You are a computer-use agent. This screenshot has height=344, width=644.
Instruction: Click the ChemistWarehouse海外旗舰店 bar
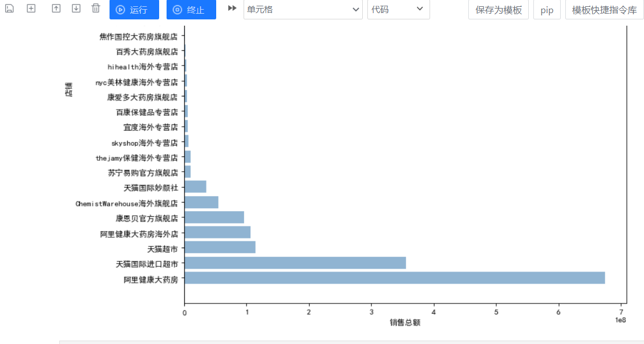click(x=202, y=202)
